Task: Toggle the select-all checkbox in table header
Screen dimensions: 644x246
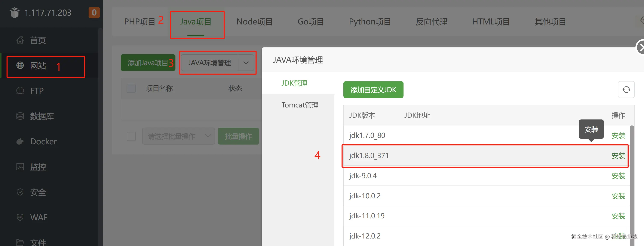Action: click(131, 88)
